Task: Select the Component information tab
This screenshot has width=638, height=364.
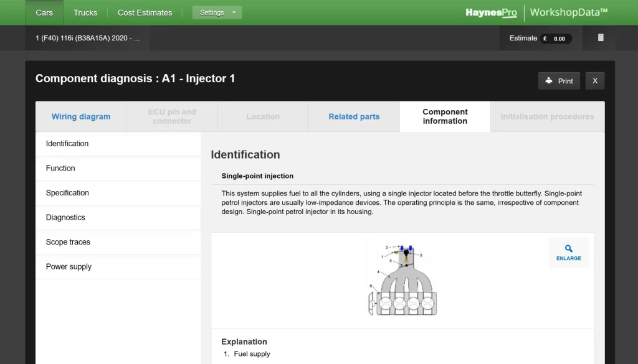Action: point(445,116)
